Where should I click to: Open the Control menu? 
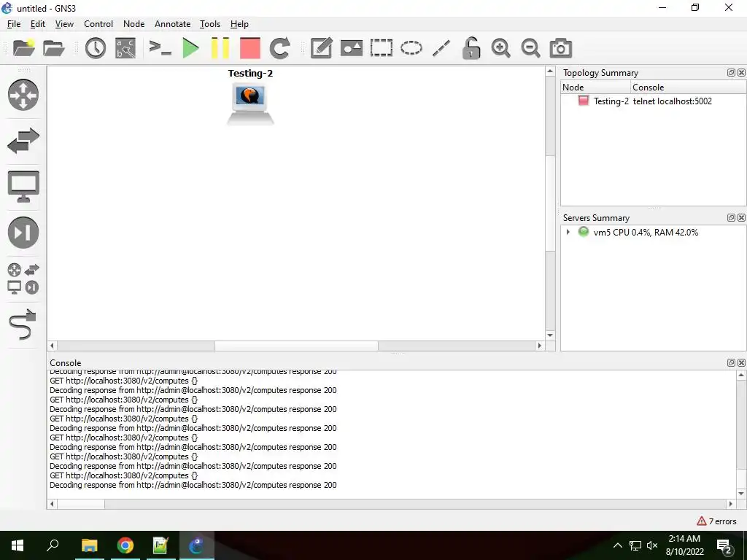(x=98, y=24)
